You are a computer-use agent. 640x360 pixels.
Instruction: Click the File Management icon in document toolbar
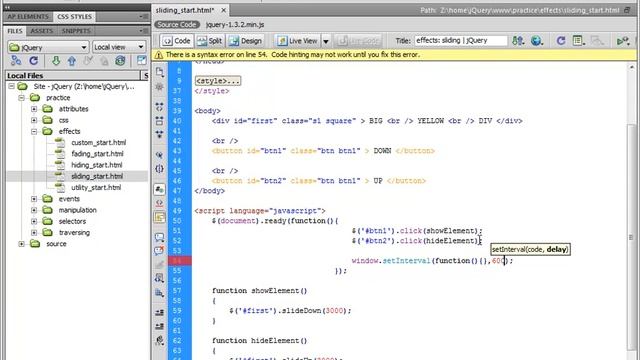[518, 40]
